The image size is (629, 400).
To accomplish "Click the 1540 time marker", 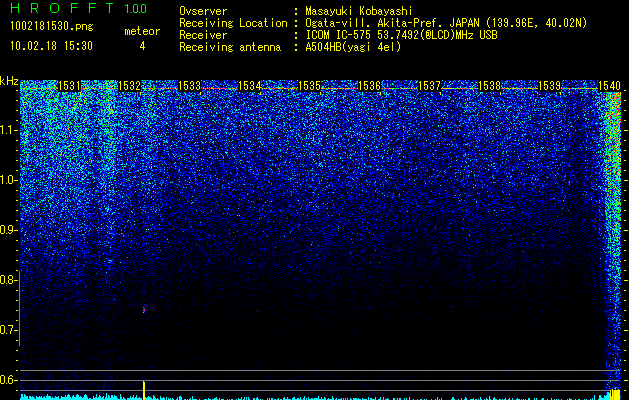I will click(x=609, y=86).
